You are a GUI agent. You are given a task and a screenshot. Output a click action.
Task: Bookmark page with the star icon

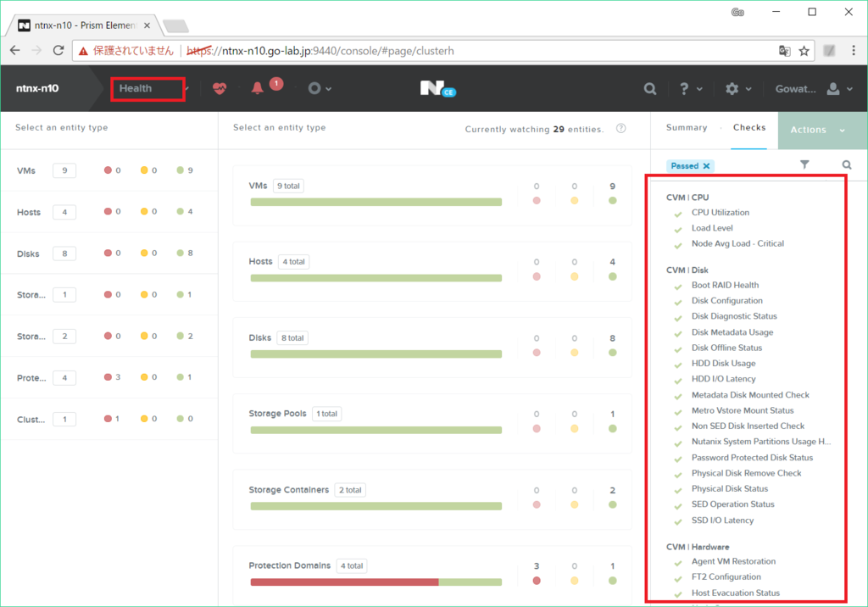(804, 51)
